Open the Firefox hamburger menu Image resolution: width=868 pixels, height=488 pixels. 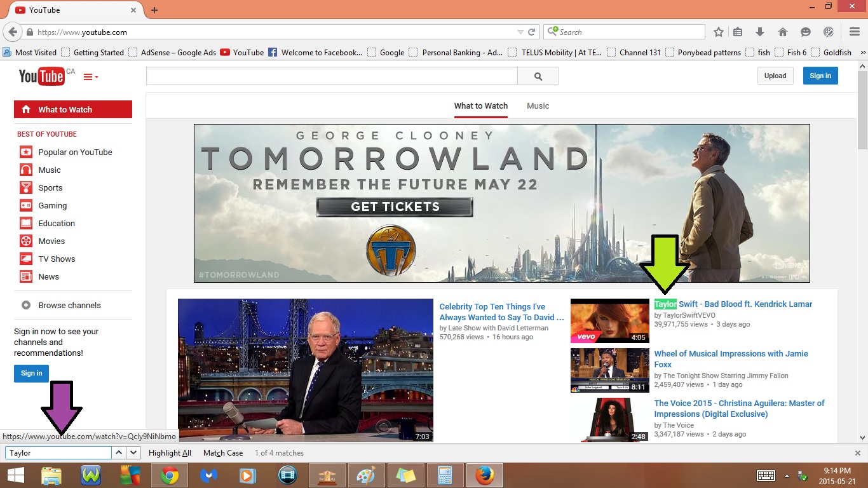855,32
